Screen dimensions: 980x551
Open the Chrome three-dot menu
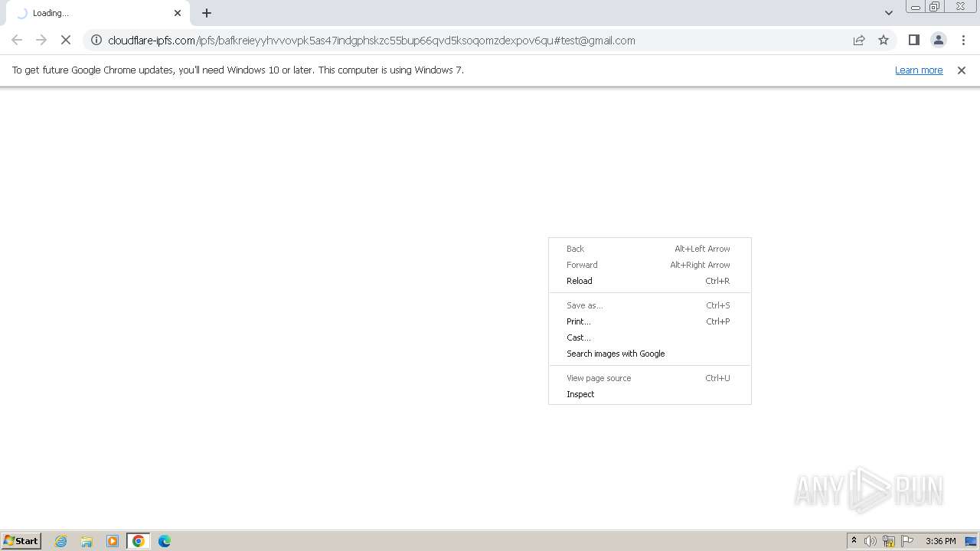(963, 40)
